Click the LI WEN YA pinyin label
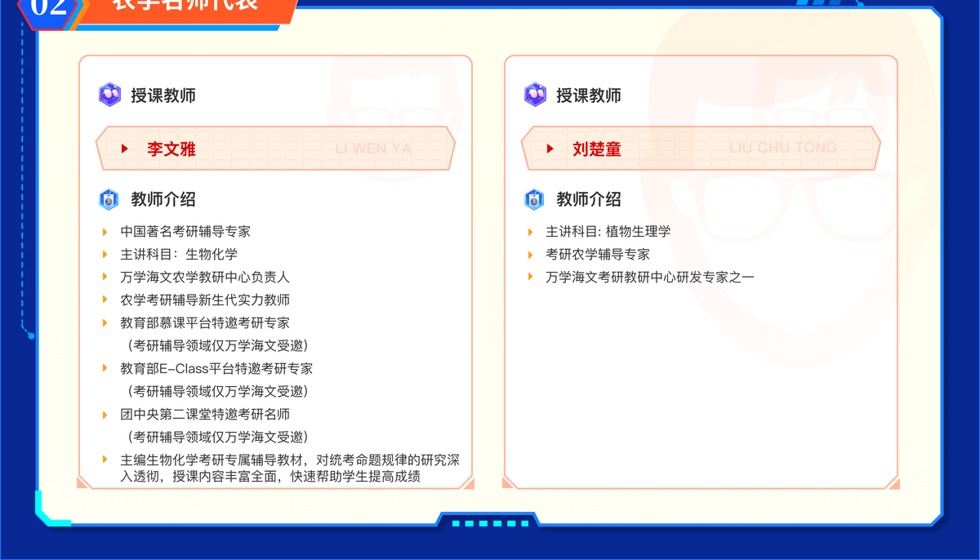 [373, 149]
